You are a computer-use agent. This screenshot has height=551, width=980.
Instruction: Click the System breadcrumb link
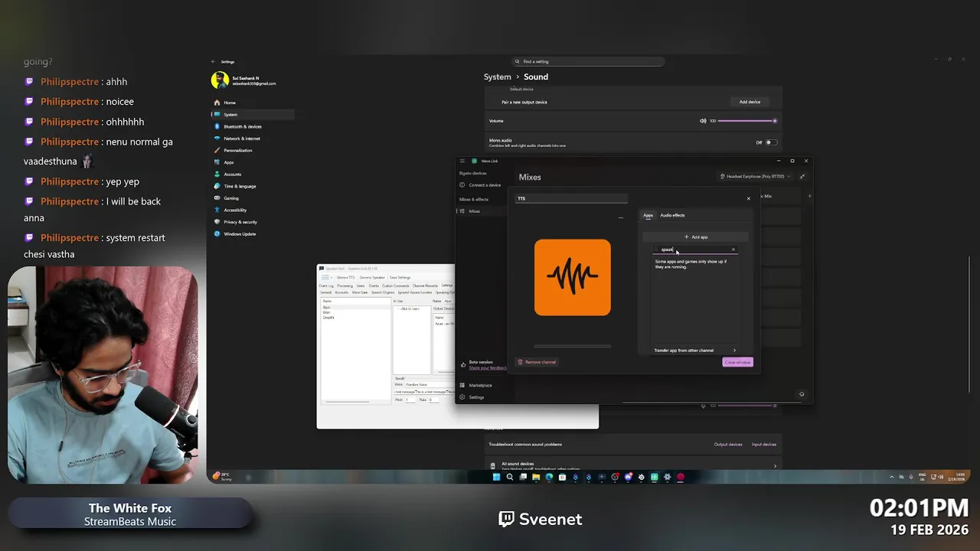[497, 77]
